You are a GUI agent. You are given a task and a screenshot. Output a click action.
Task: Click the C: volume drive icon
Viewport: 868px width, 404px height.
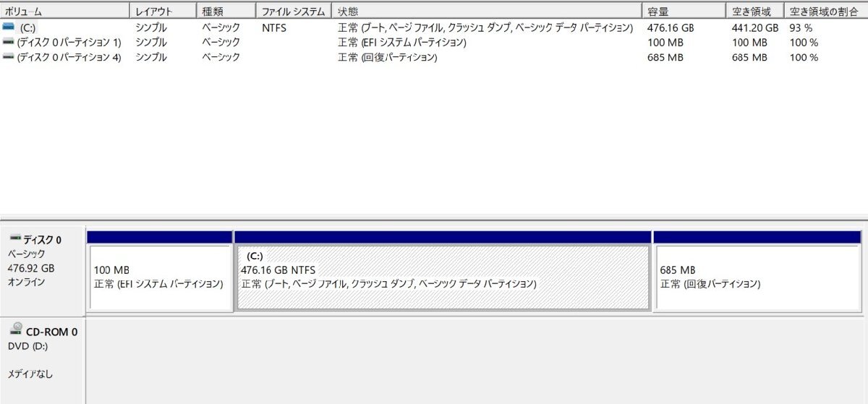click(x=8, y=27)
